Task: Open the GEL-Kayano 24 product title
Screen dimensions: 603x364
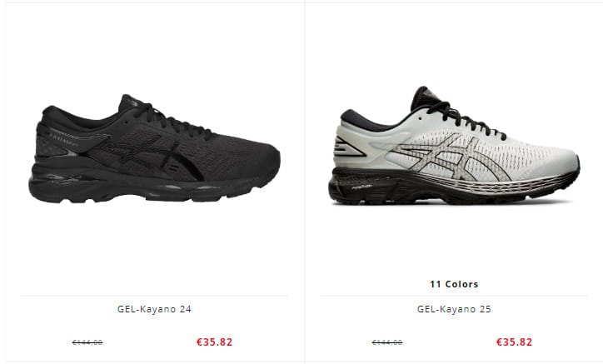Action: coord(154,309)
